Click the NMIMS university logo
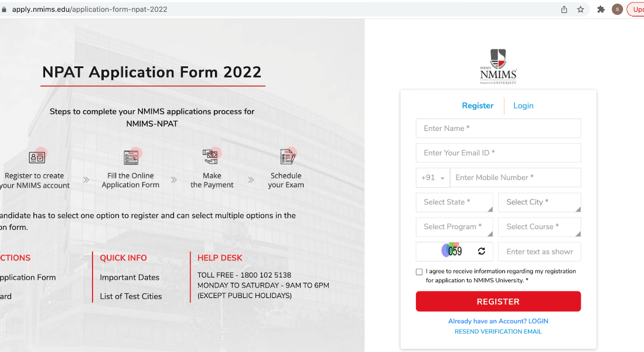Screen dimensions: 644x352 [x=498, y=67]
